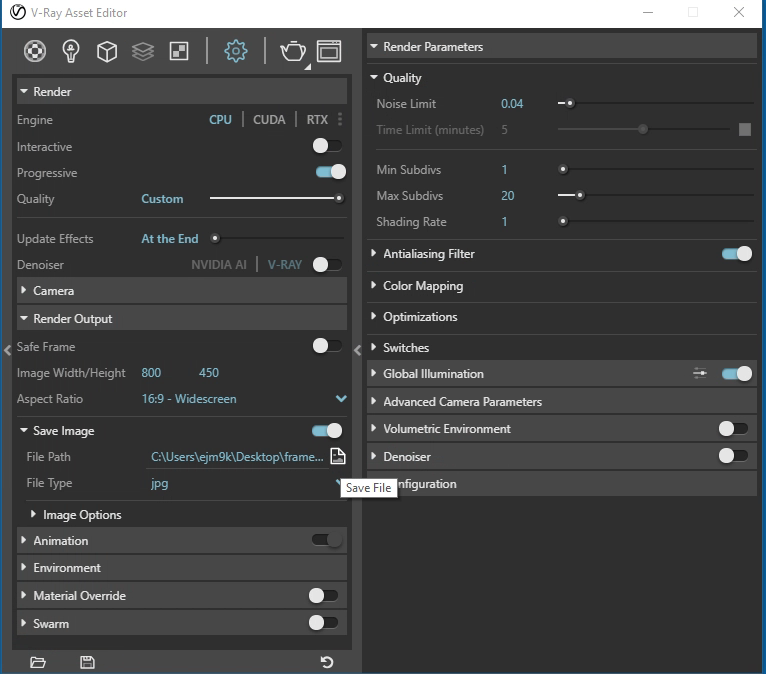Disable the Antialiasing Filter switch
766x674 pixels.
pos(737,253)
